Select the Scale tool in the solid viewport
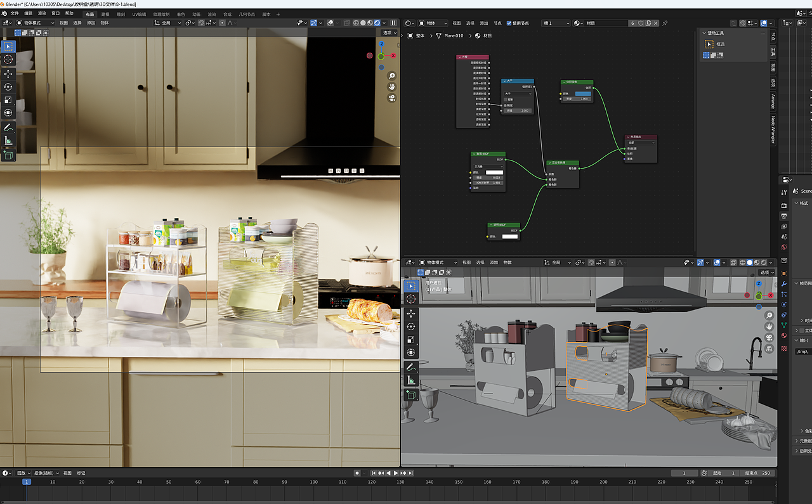 [411, 340]
